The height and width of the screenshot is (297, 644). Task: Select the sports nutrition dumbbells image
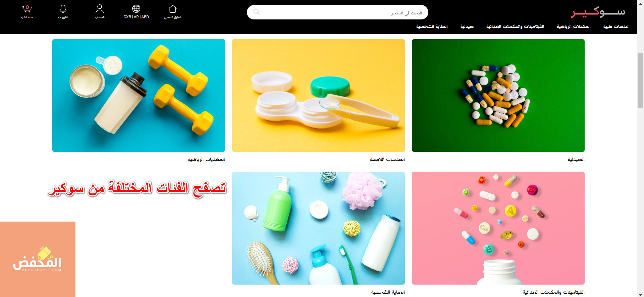[139, 96]
